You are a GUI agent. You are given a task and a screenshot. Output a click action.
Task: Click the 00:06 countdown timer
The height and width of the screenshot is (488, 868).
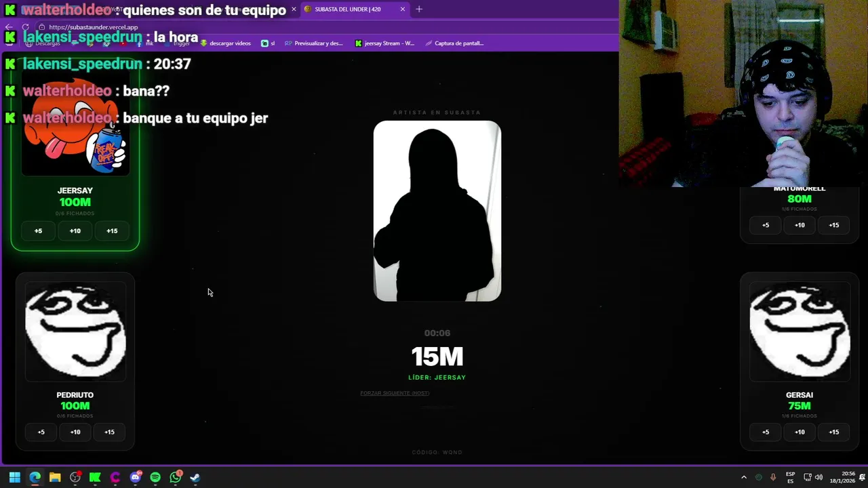pos(437,333)
